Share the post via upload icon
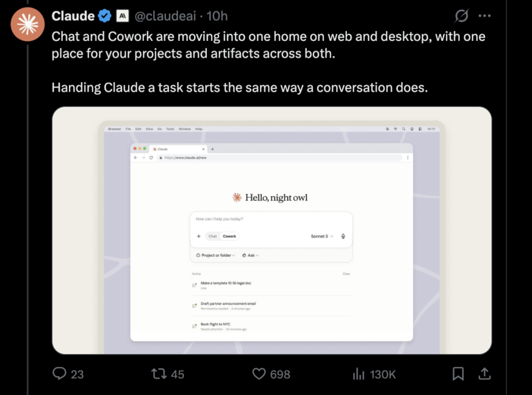Screen dimensions: 532x395 click(485, 374)
